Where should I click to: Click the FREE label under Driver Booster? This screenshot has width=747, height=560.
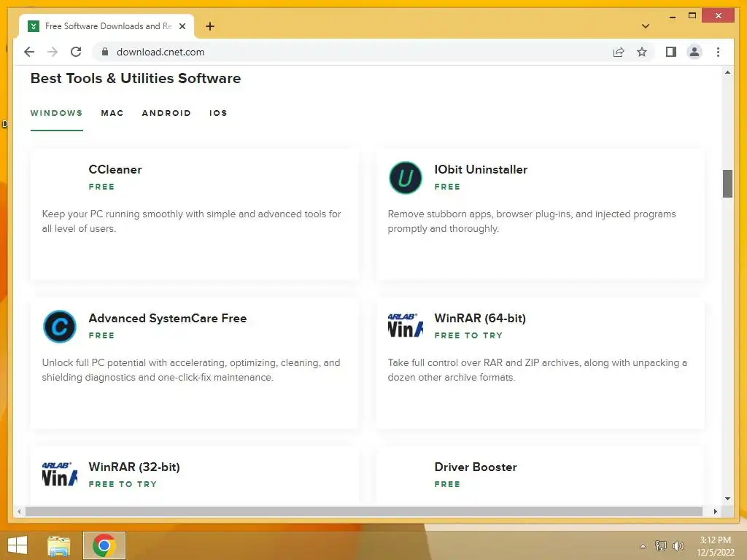tap(447, 484)
